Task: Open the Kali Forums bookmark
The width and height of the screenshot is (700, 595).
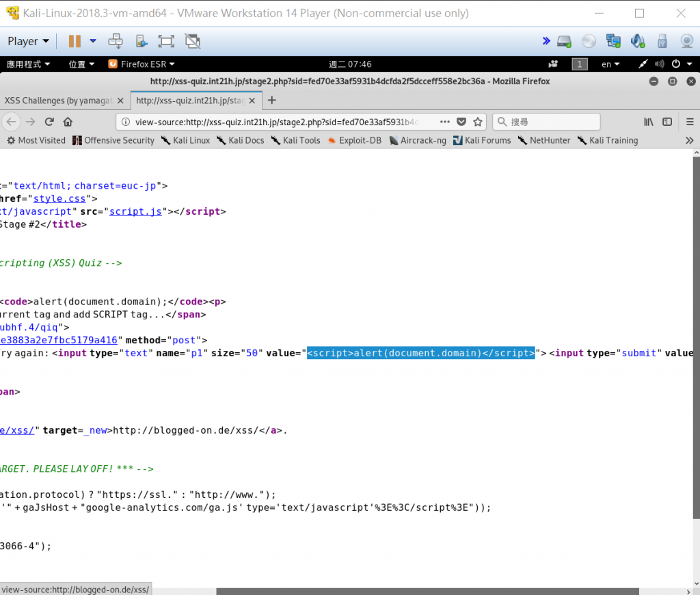Action: click(482, 140)
